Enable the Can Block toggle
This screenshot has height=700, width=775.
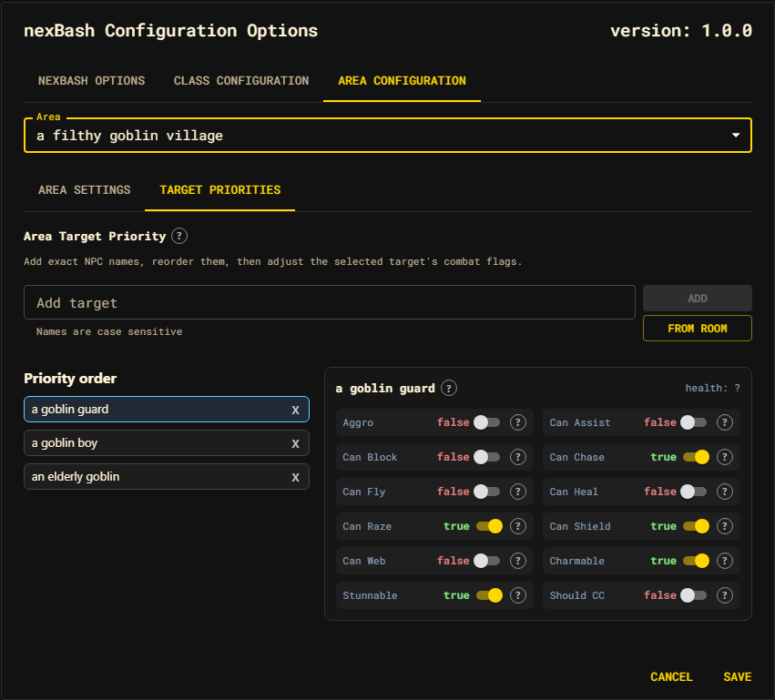(x=487, y=457)
